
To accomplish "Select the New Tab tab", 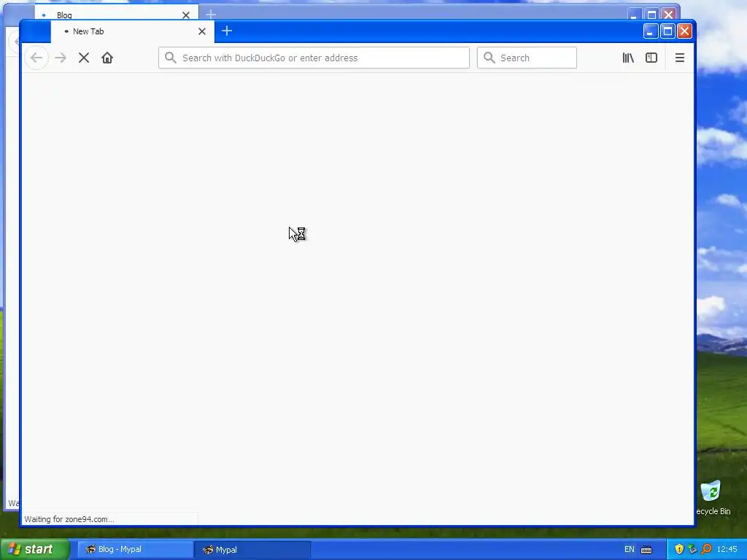I will (x=133, y=31).
